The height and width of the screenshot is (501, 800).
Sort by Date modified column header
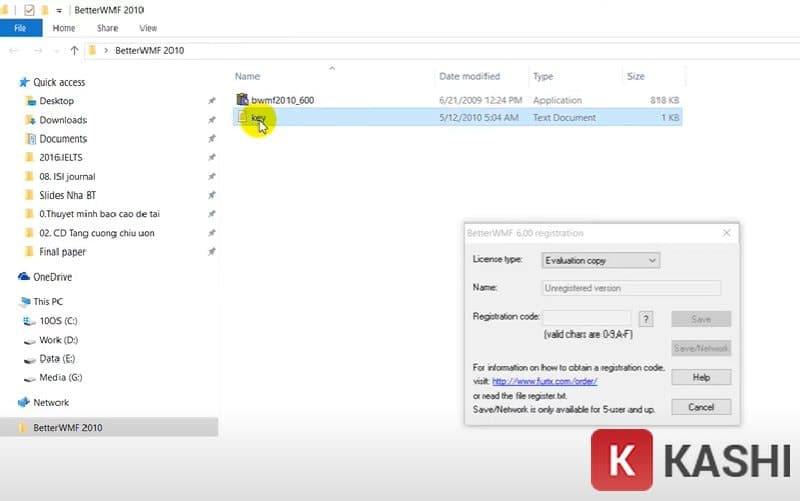[469, 77]
